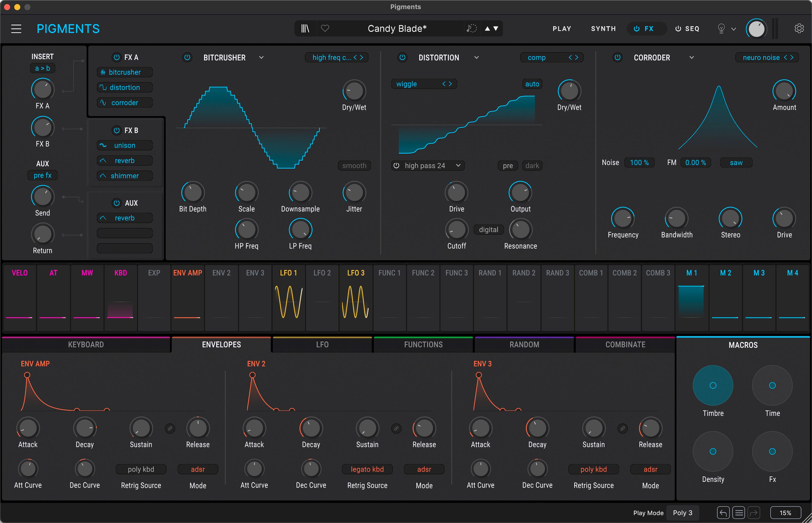
Task: Expand the Distortion effect type dropdown
Action: pyautogui.click(x=476, y=58)
